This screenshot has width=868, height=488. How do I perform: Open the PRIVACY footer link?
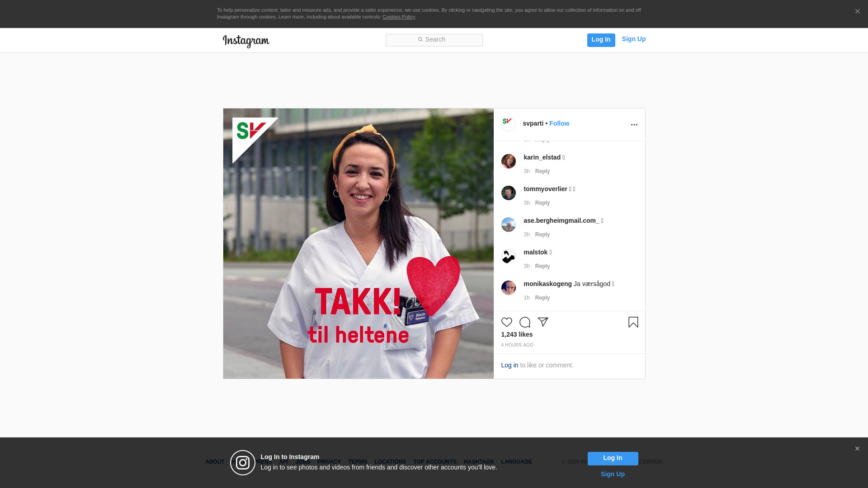point(329,462)
